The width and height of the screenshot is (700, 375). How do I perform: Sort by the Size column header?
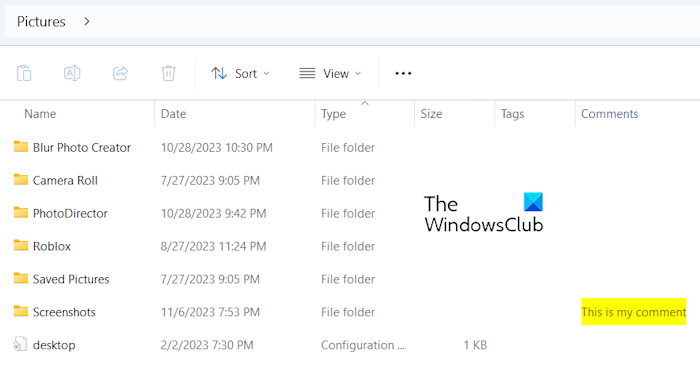click(x=431, y=114)
